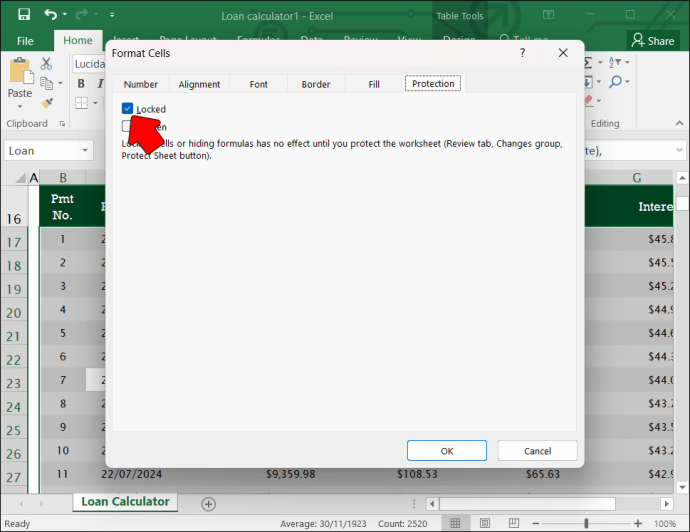Click horizontal scrollbar left arrow
The width and height of the screenshot is (690, 532).
coord(432,503)
